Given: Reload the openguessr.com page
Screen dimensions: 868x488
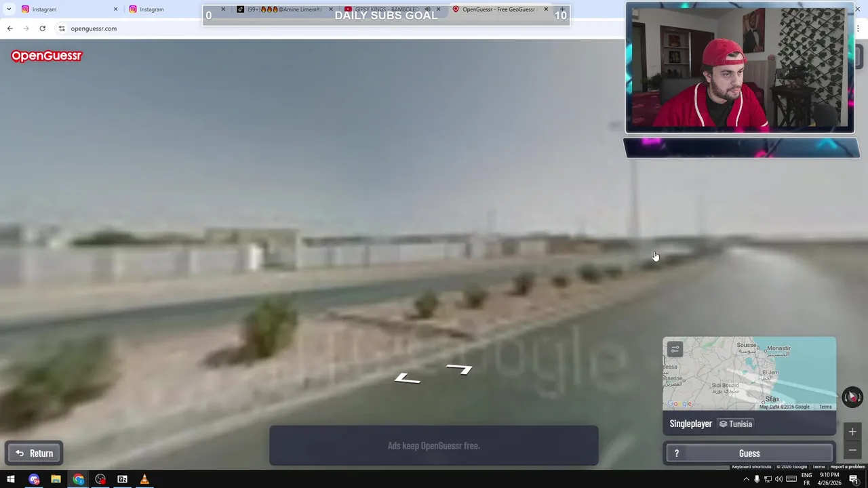Looking at the screenshot, I should click(42, 28).
